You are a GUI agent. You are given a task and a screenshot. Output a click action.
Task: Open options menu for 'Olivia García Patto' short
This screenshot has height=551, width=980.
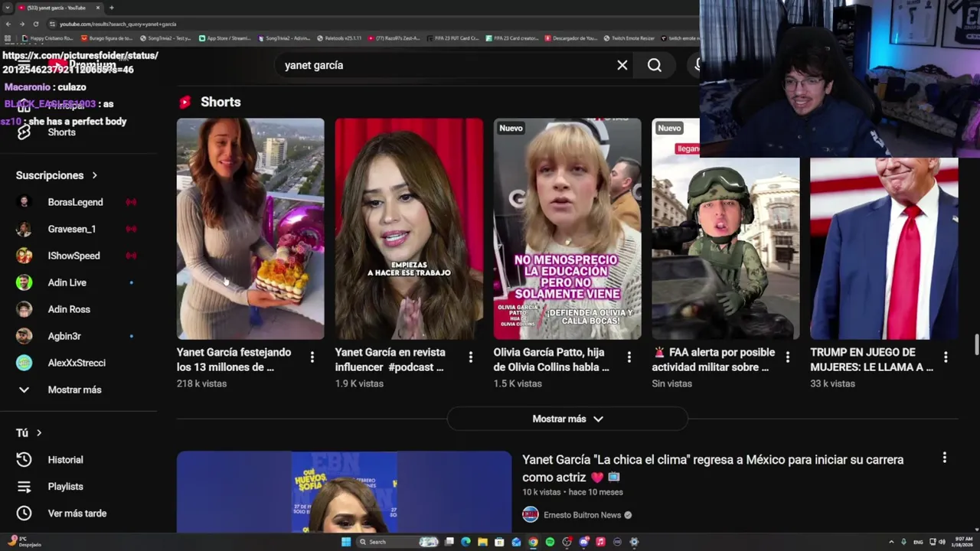coord(629,357)
